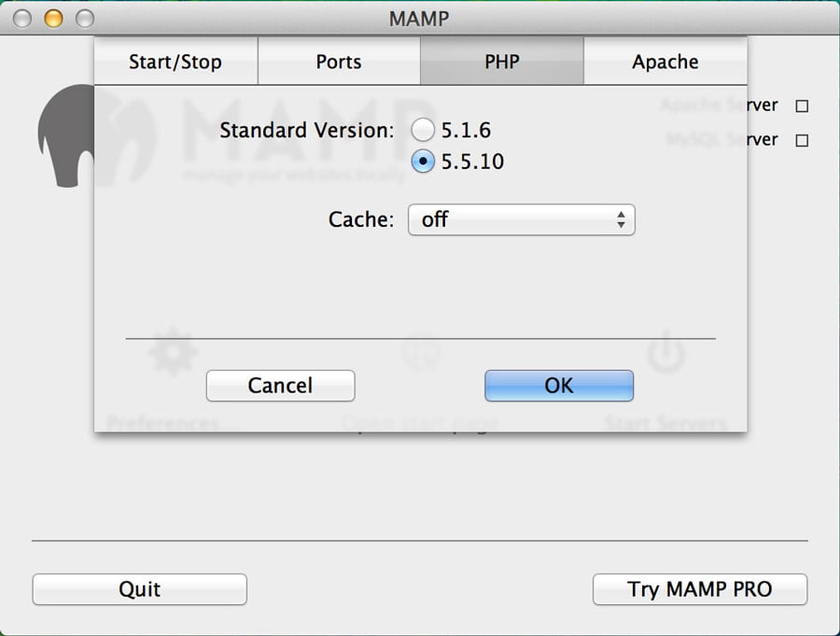The image size is (840, 636).
Task: Click the Quit button
Action: [x=140, y=589]
